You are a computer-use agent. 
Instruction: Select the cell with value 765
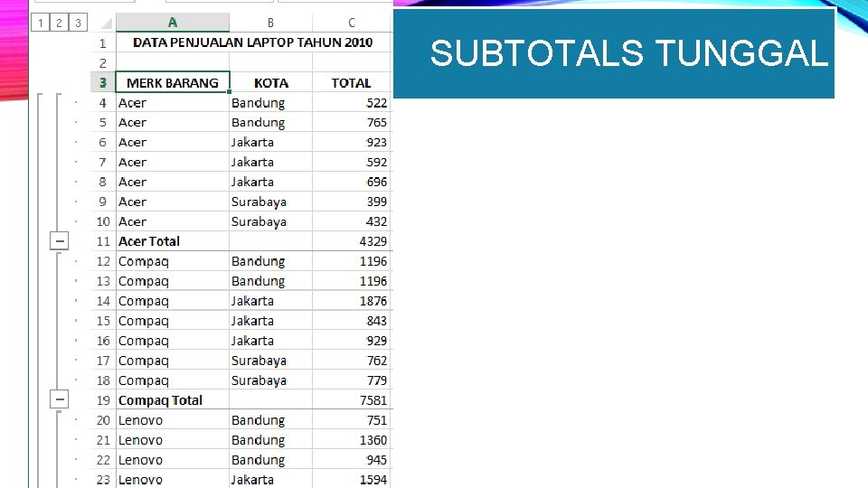coord(352,122)
